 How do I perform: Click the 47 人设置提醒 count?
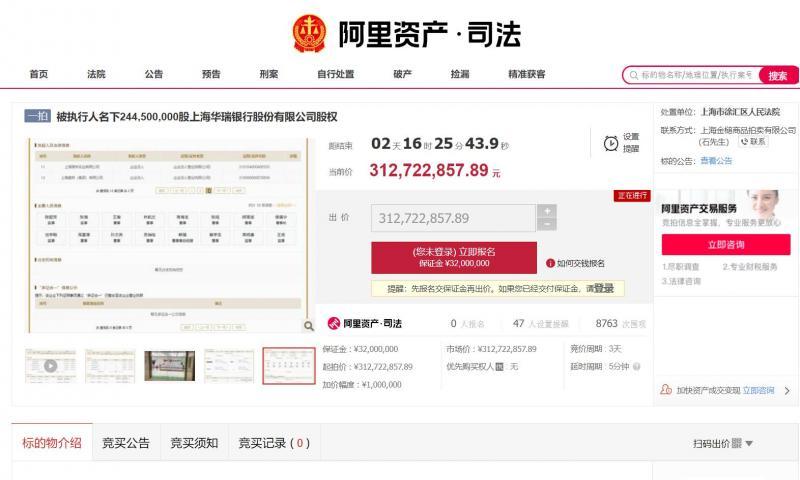pos(540,323)
